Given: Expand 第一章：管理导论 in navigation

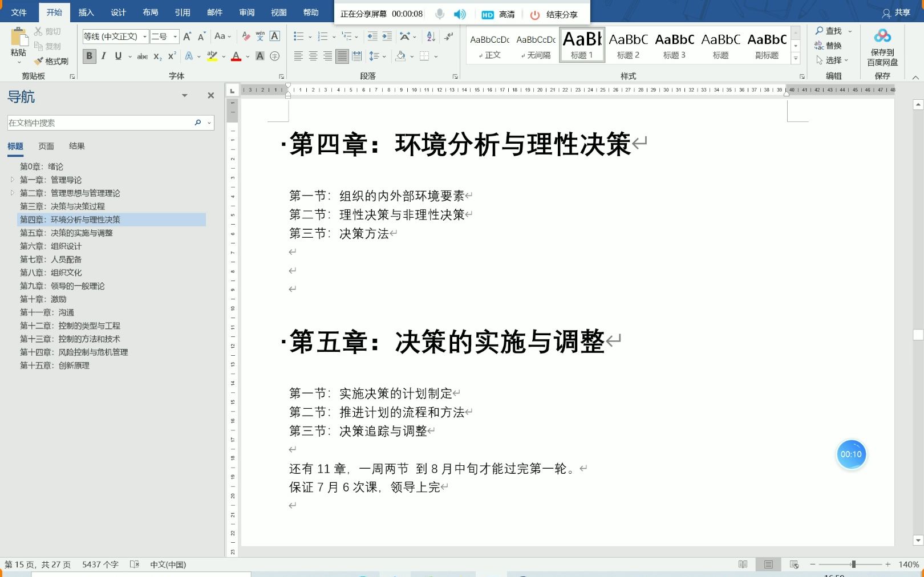Looking at the screenshot, I should point(12,179).
